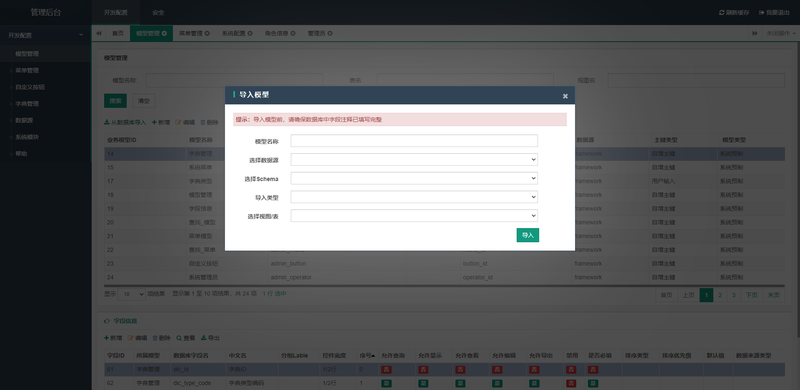Click the 从数据库导入 download icon action
The image size is (800, 390).
click(125, 123)
